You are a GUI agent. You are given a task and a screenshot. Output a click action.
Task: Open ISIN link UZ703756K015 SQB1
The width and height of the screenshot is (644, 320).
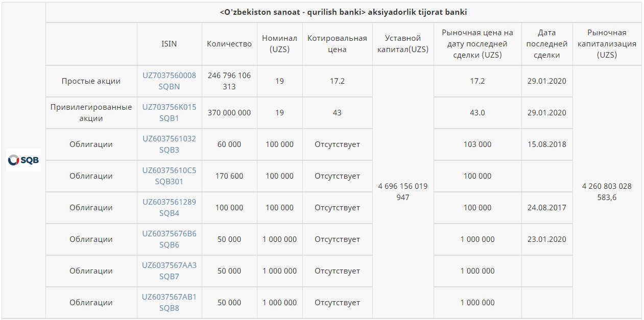tap(169, 113)
